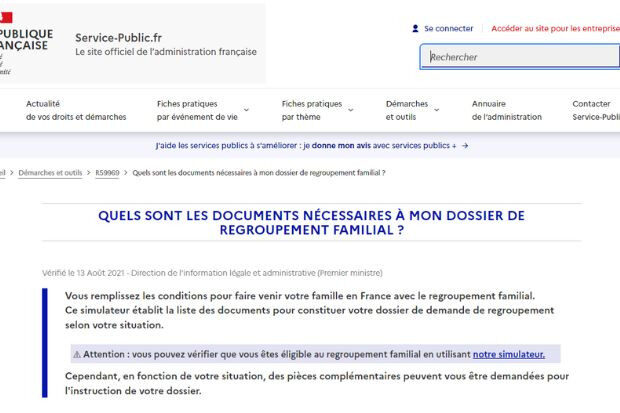Follow the notre simulateur link
Image resolution: width=620 pixels, height=413 pixels.
(x=509, y=354)
